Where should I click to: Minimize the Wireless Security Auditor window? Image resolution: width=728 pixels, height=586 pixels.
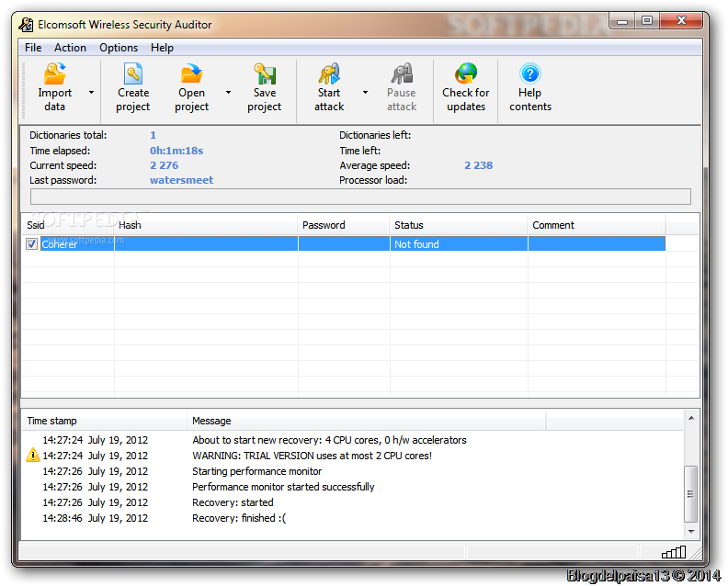point(622,21)
